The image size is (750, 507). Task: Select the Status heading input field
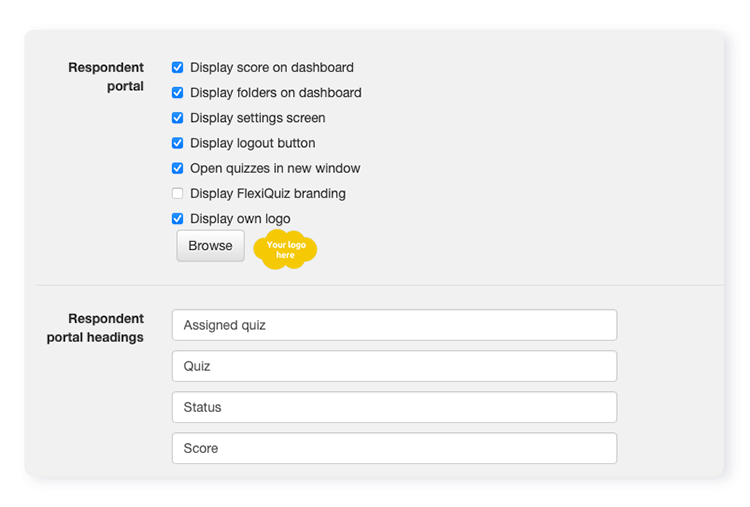(x=394, y=407)
